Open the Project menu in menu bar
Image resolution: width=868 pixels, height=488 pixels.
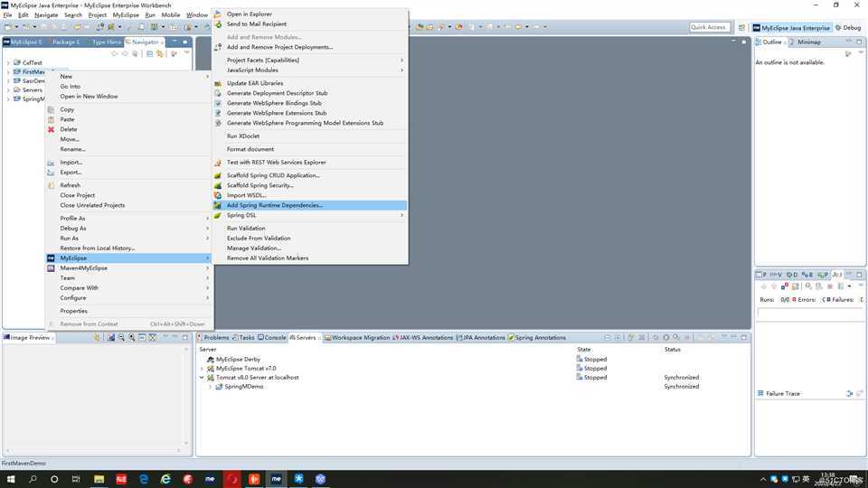pos(98,15)
